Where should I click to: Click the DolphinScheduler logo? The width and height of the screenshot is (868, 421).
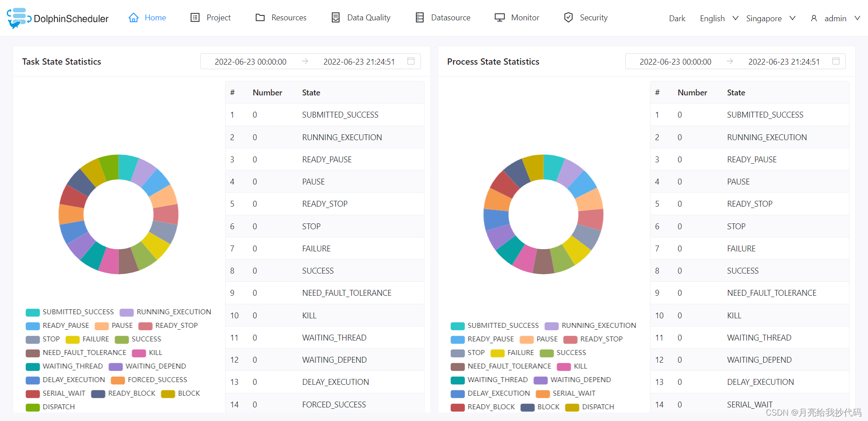click(x=58, y=18)
